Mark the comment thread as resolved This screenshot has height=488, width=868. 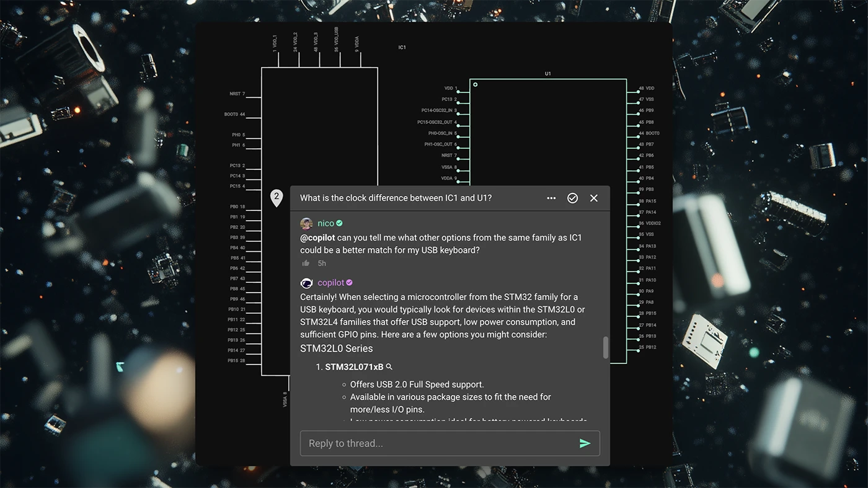tap(572, 198)
